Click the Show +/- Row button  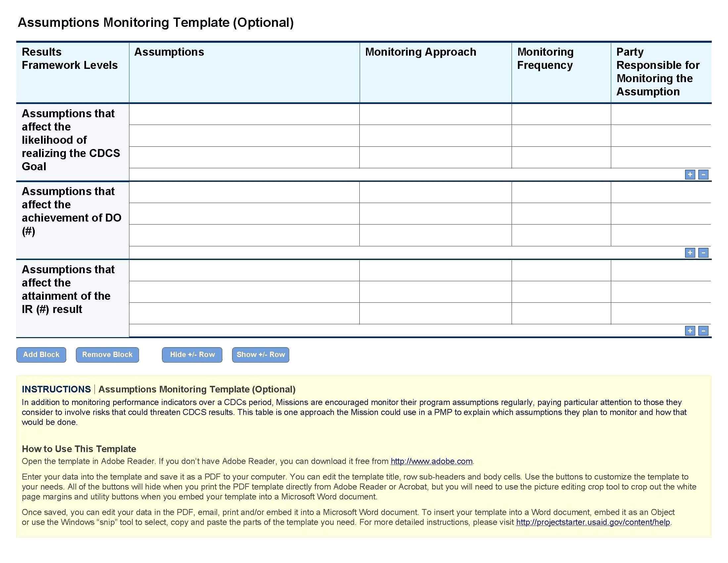(260, 355)
